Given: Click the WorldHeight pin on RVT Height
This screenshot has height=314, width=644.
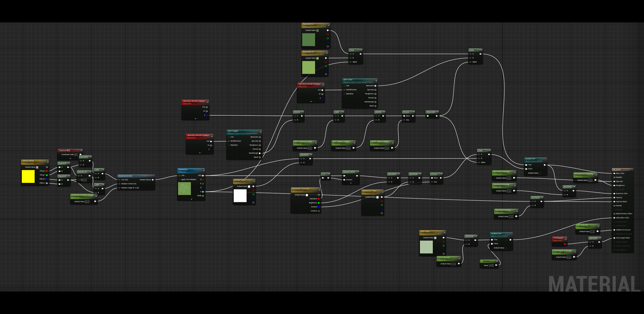Looking at the screenshot, I should point(260,153).
